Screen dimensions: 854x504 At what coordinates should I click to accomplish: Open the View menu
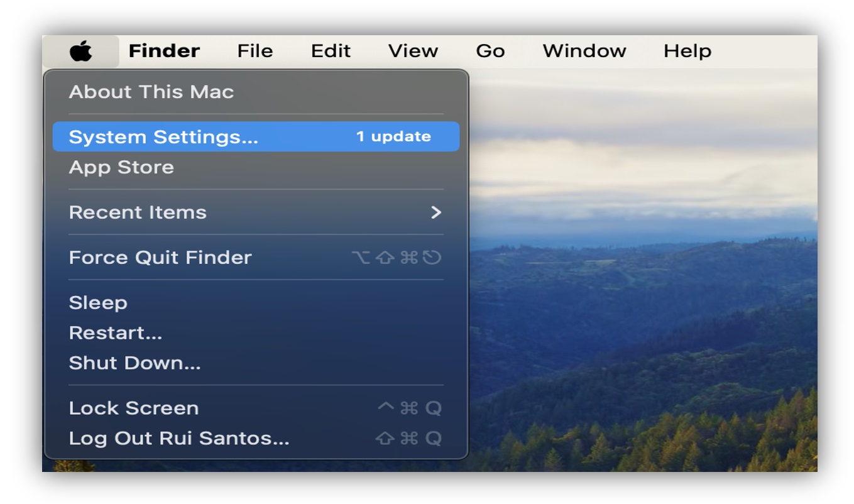coord(413,51)
